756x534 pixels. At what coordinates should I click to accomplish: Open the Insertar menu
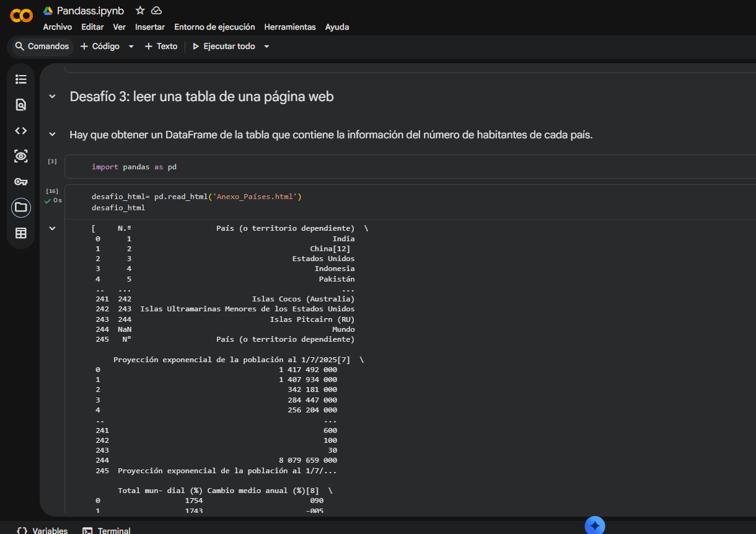[x=150, y=27]
